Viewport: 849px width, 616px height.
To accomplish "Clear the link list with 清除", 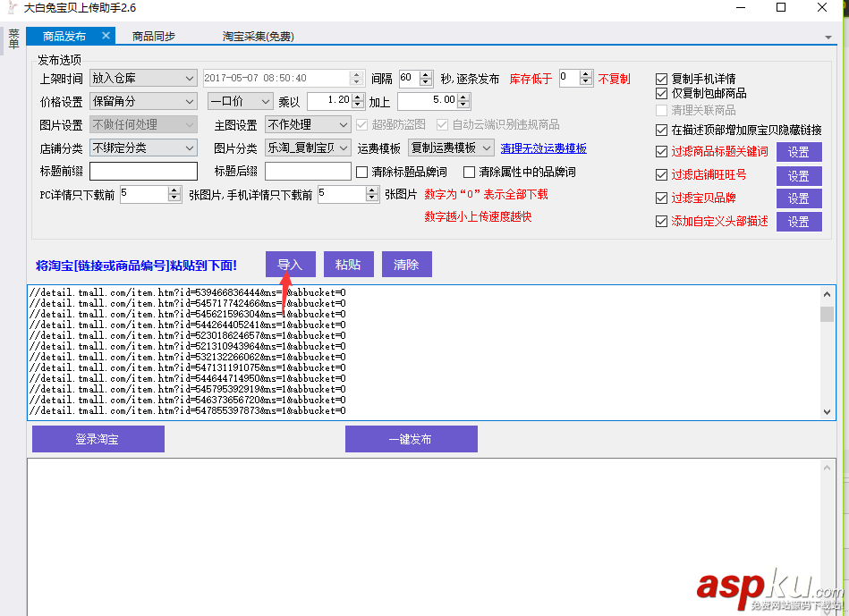I will pos(406,265).
